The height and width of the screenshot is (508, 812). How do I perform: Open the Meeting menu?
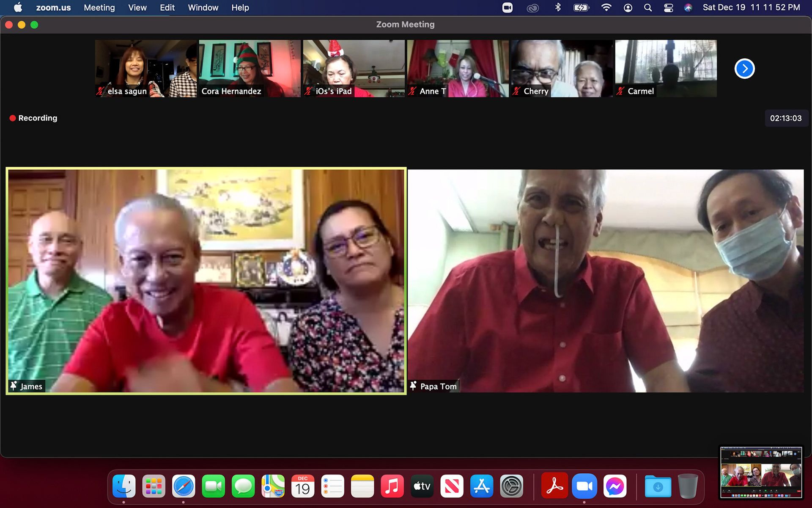click(x=99, y=8)
